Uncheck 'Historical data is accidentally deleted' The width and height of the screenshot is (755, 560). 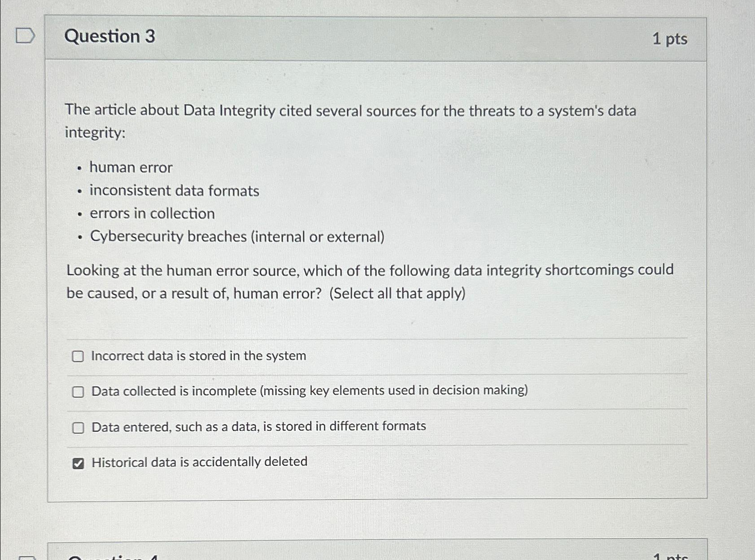(x=79, y=462)
